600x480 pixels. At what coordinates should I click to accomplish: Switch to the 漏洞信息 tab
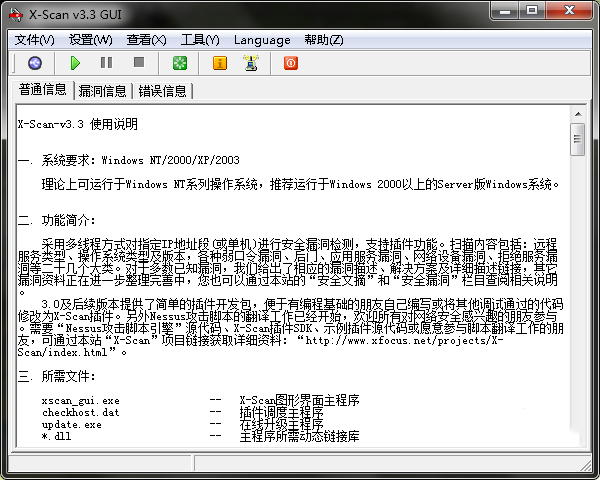(x=103, y=91)
